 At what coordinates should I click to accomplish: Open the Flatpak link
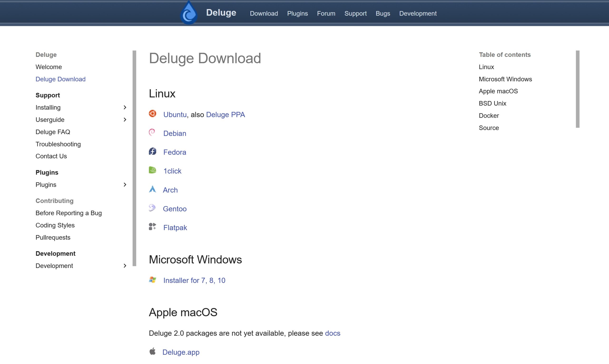click(x=175, y=228)
